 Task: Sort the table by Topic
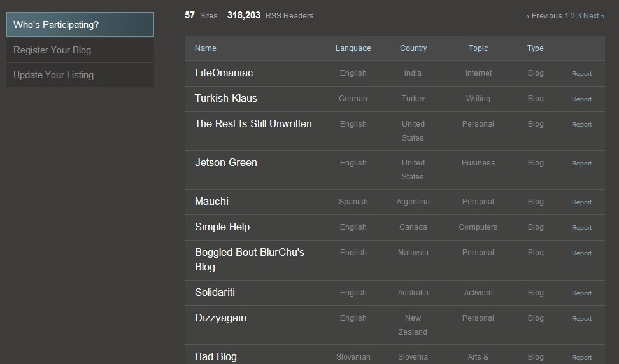click(x=478, y=48)
